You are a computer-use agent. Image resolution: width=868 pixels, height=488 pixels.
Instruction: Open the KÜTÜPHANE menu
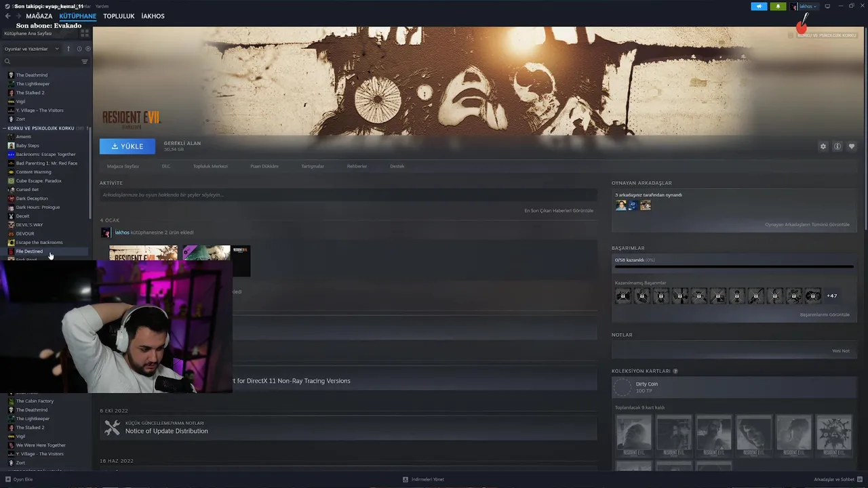pos(78,16)
